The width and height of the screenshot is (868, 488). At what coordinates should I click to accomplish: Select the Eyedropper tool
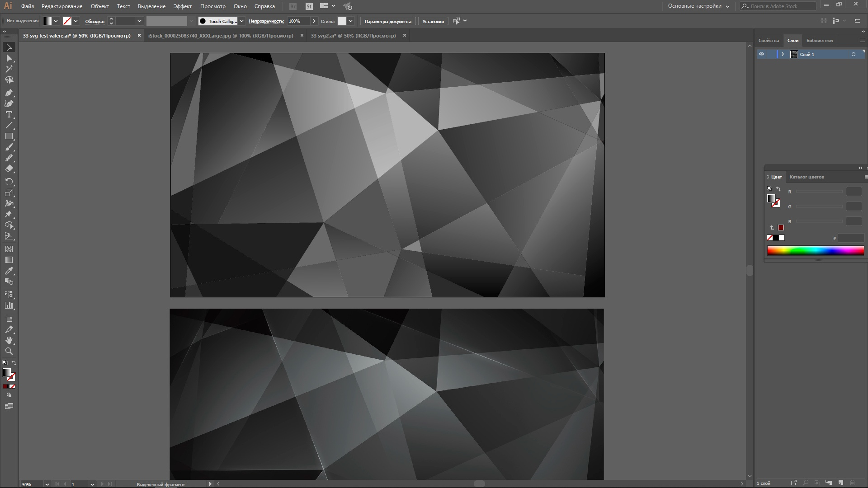[9, 271]
